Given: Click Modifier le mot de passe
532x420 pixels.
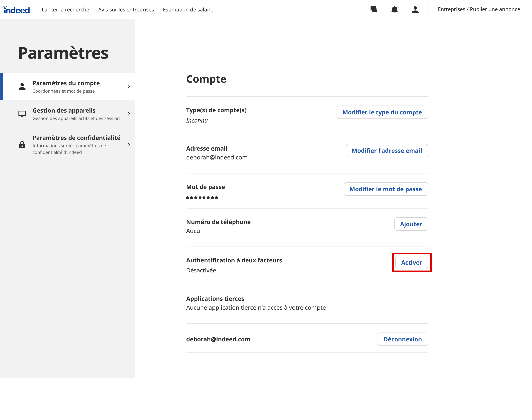Looking at the screenshot, I should point(385,189).
